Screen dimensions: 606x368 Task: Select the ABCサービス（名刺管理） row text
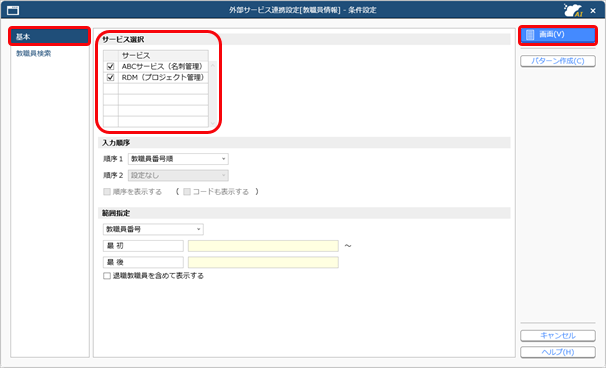point(162,66)
